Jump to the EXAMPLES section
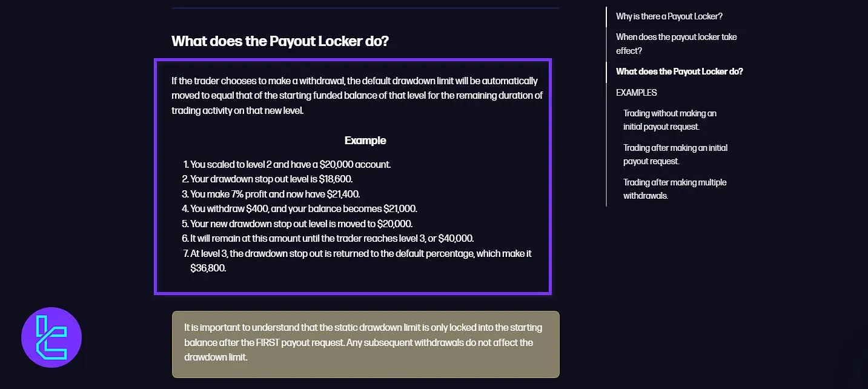This screenshot has height=389, width=868. [637, 92]
